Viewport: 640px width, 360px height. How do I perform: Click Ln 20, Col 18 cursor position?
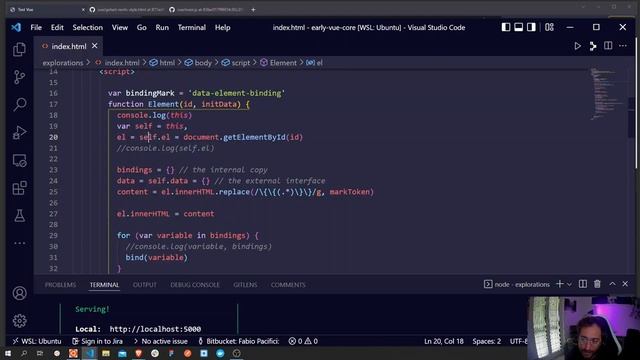pos(444,341)
